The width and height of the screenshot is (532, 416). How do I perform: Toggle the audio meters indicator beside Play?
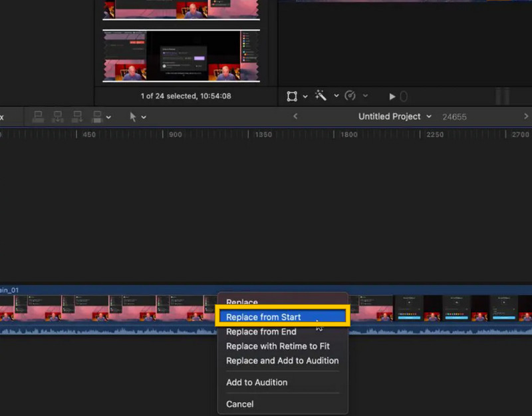coord(403,96)
